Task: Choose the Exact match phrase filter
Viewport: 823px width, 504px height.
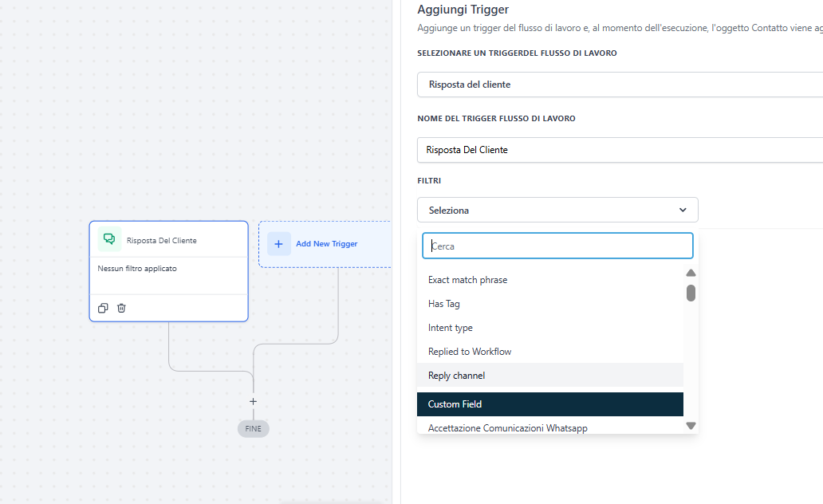Action: coord(467,280)
